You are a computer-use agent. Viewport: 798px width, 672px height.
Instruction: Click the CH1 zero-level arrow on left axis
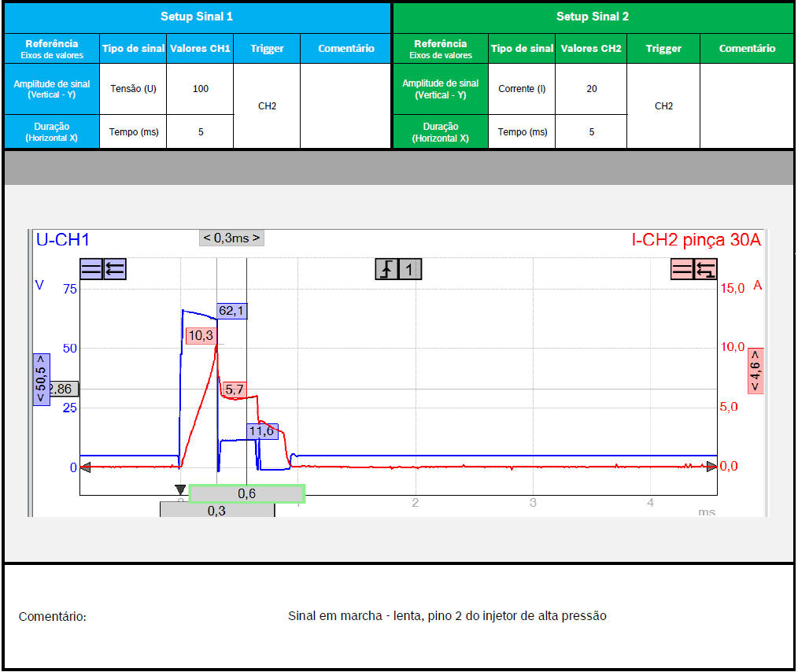click(x=85, y=467)
